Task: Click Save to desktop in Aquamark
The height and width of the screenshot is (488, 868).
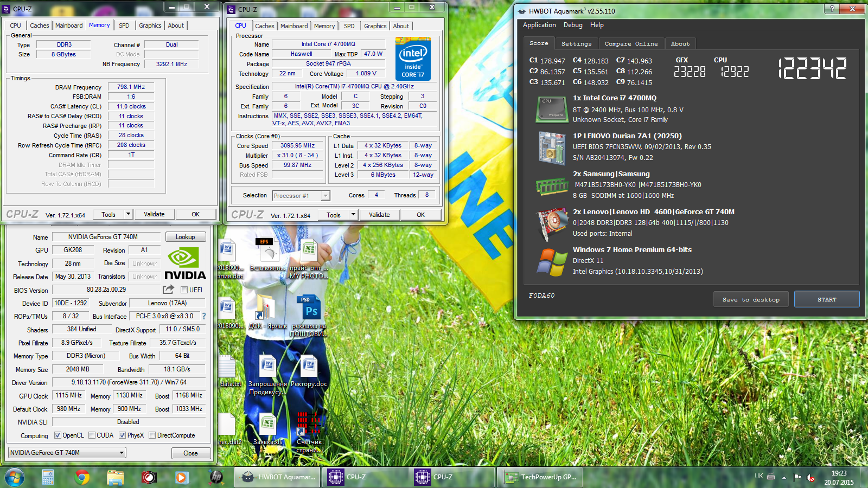Action: [751, 299]
